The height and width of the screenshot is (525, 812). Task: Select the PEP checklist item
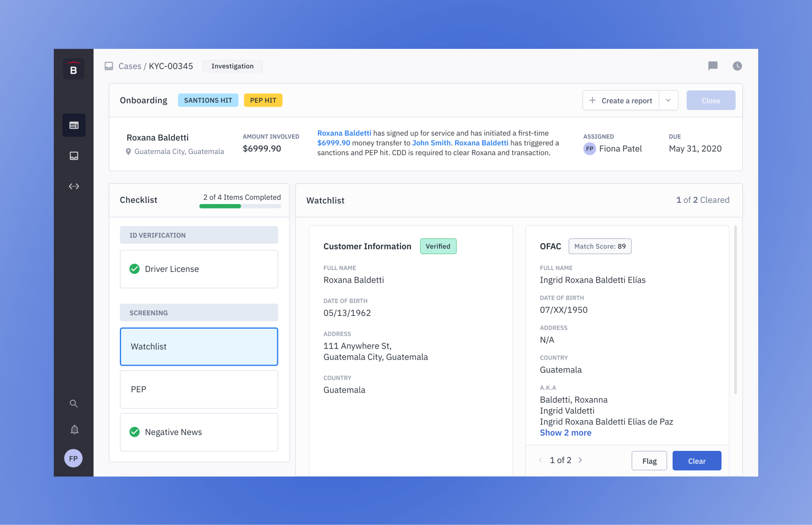[199, 389]
